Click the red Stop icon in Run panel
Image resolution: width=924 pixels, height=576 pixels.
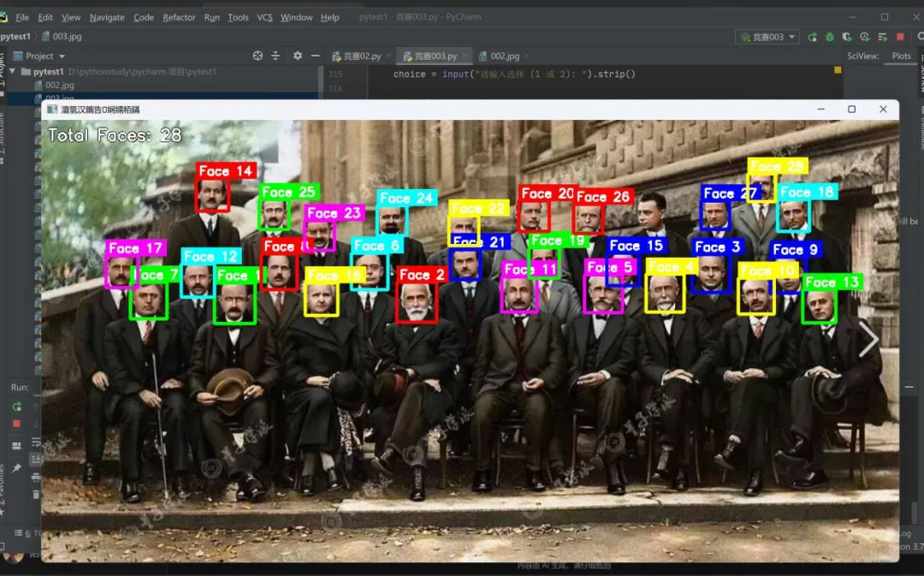tap(16, 424)
